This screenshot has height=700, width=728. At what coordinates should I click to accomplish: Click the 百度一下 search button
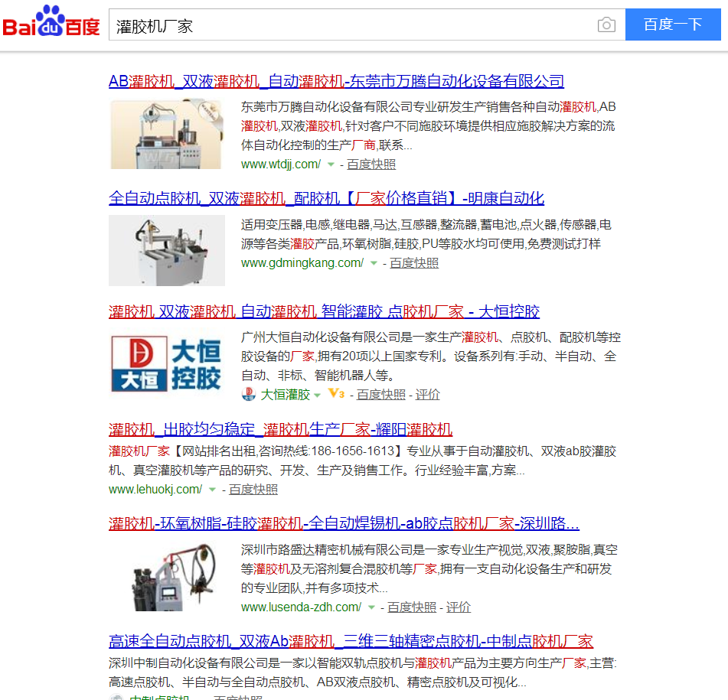pos(673,24)
